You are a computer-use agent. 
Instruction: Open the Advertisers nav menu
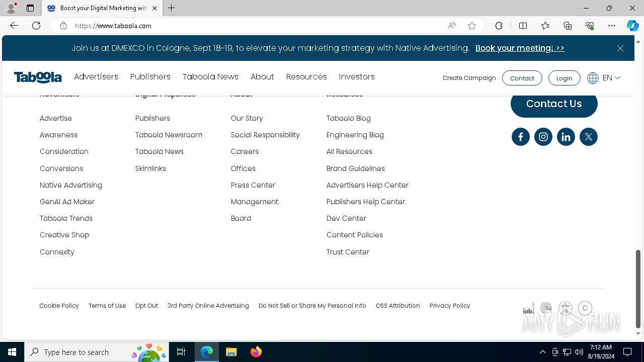[96, 77]
